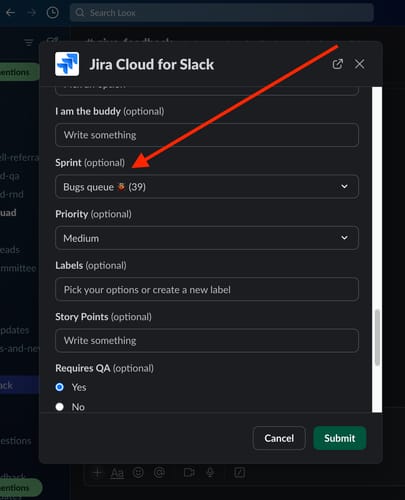Screen dimensions: 405x500
Task: Open the Labels option picker
Action: click(207, 289)
